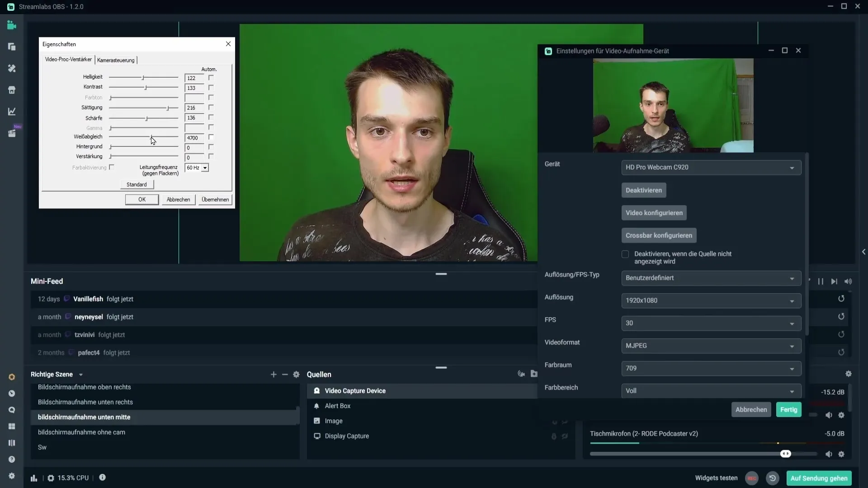Mute the Tischmikrofon speaker icon
The image size is (868, 488).
pos(829,454)
